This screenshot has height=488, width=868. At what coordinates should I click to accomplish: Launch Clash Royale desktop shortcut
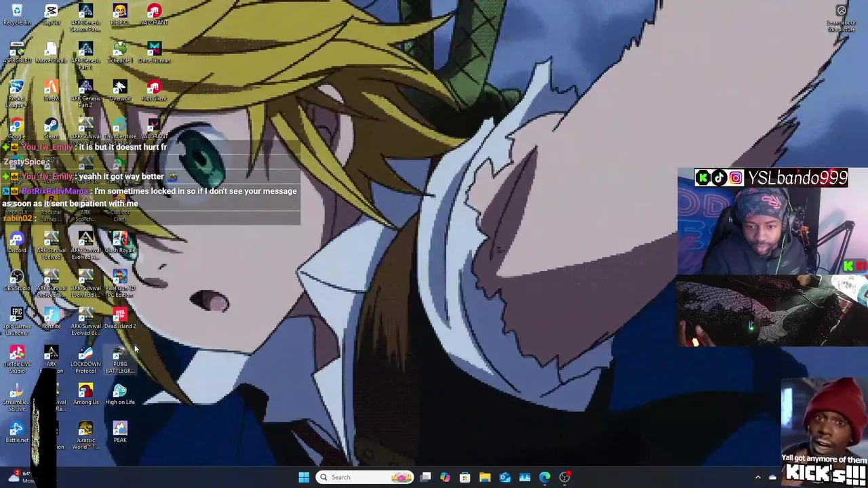[120, 243]
